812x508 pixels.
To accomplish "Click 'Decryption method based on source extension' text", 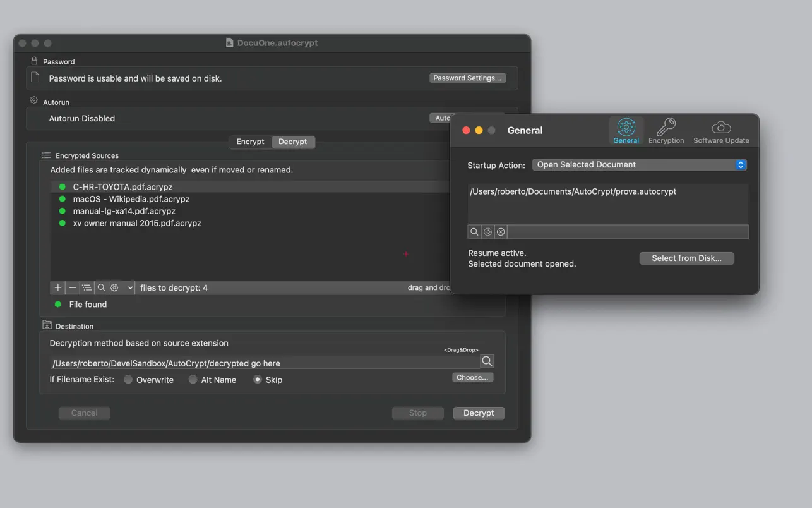I will pos(139,343).
